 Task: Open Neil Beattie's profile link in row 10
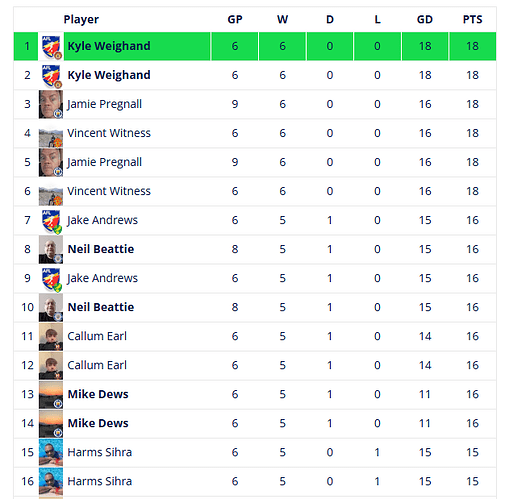(101, 307)
